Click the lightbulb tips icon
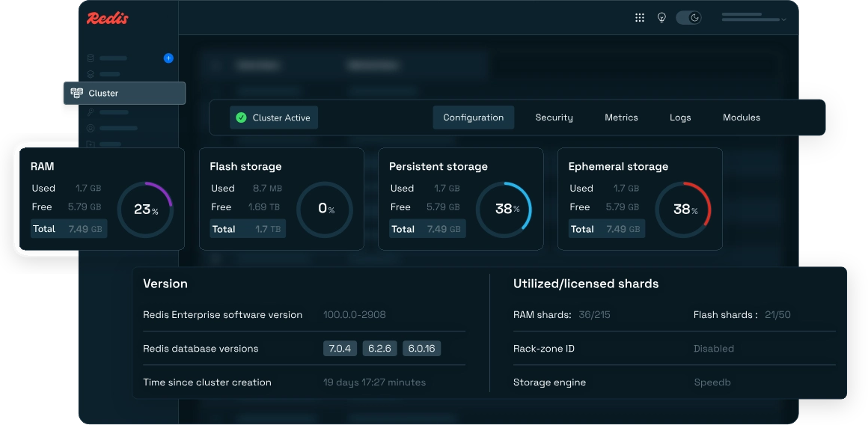868x425 pixels. 661,18
